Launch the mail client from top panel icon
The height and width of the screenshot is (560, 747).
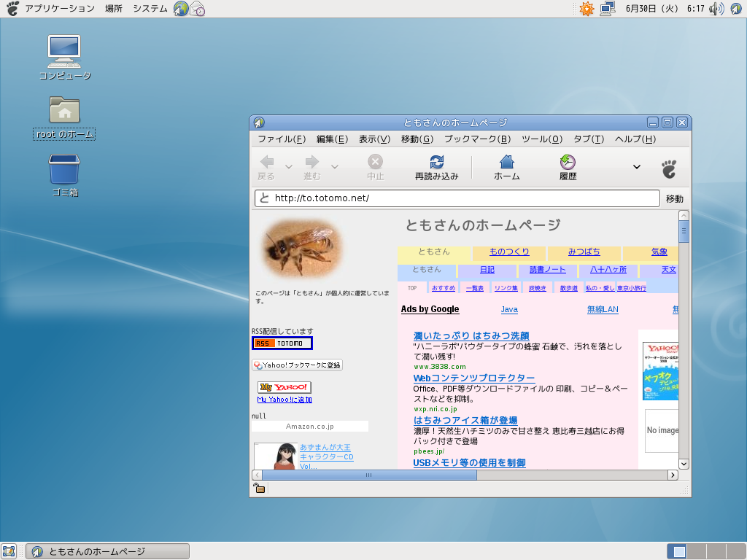point(197,9)
